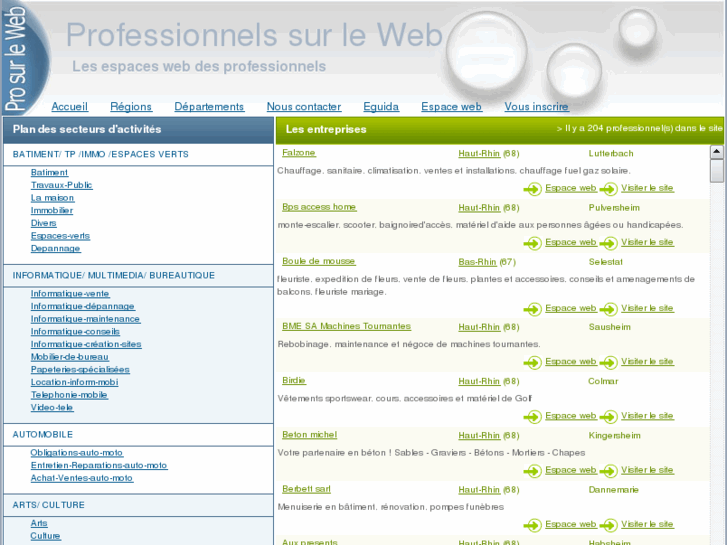Open the Accueil menu item
This screenshot has height=545, width=727.
point(70,107)
